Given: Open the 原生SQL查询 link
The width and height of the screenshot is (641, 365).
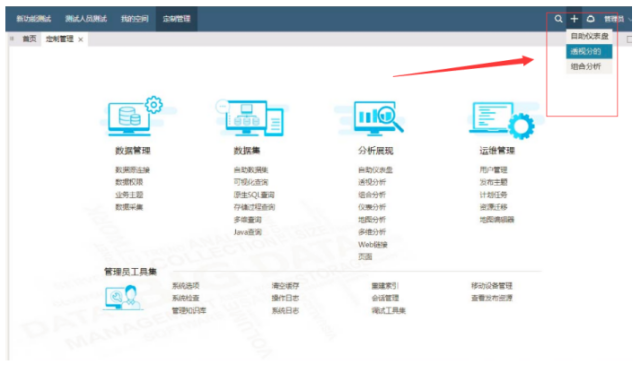Looking at the screenshot, I should point(254,195).
